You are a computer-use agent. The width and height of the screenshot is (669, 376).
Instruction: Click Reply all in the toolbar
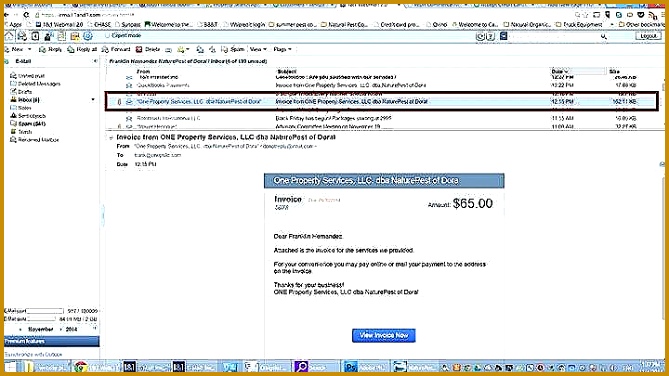[82, 50]
